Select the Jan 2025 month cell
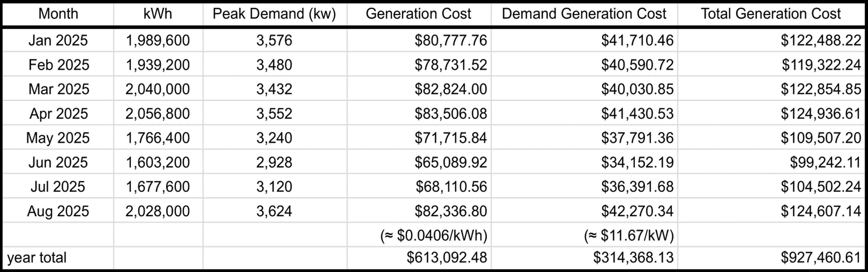The image size is (868, 272). pos(58,40)
